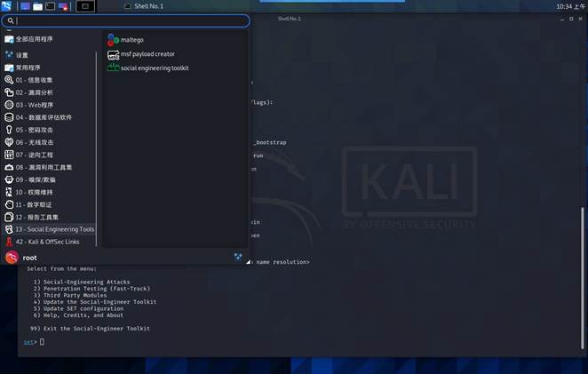588x374 pixels.
Task: Click the magnifier icon in search box
Action: pos(11,21)
